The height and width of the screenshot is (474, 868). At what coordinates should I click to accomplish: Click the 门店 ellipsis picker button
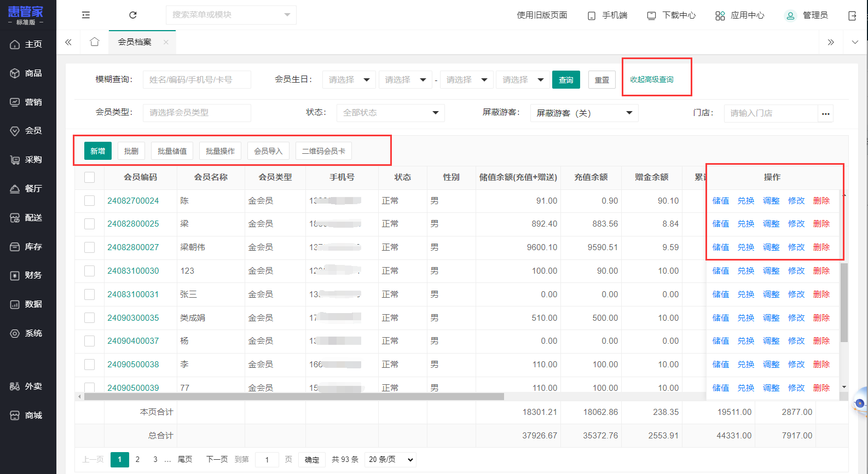[x=825, y=113]
